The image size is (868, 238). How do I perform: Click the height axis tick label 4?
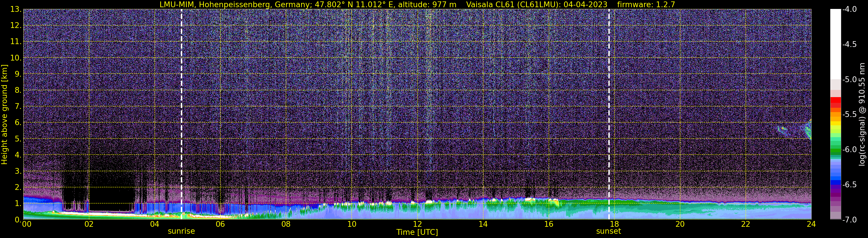pyautogui.click(x=18, y=155)
